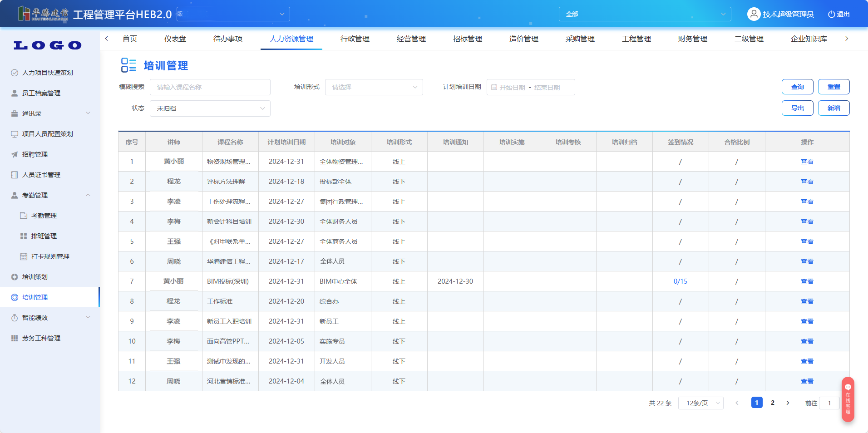Expand the 通讯录 menu
Screen dimensions: 868x433
pyautogui.click(x=88, y=113)
